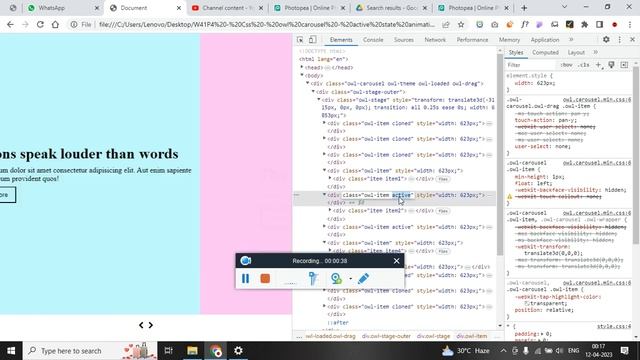Pause the screen recording

pyautogui.click(x=245, y=278)
